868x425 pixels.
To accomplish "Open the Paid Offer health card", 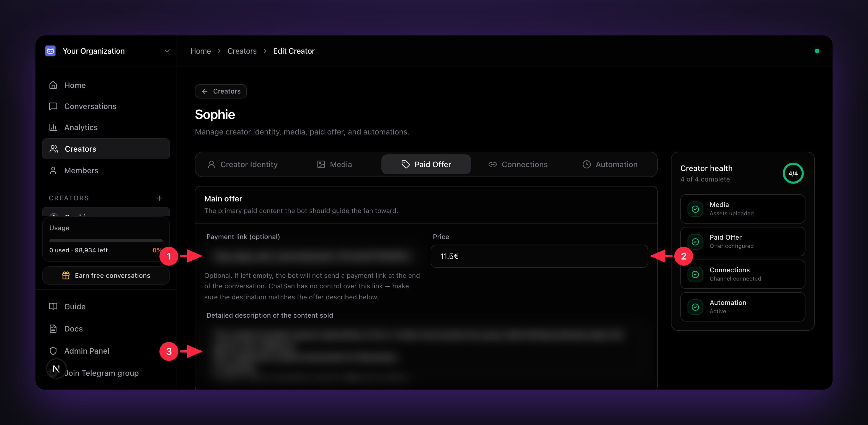I will tap(742, 242).
